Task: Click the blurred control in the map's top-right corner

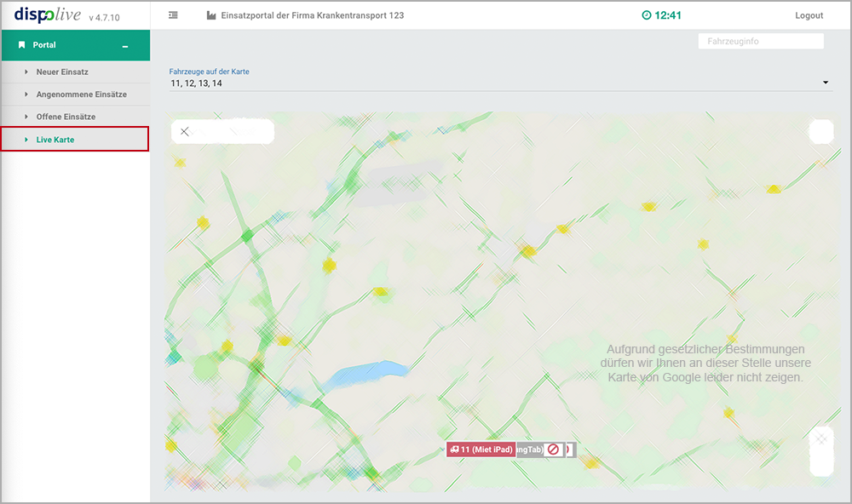Action: tap(820, 131)
